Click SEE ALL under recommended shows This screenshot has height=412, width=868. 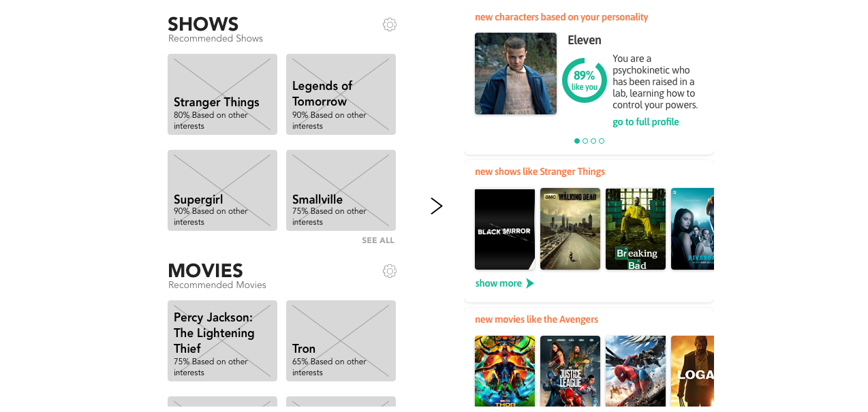(x=378, y=240)
